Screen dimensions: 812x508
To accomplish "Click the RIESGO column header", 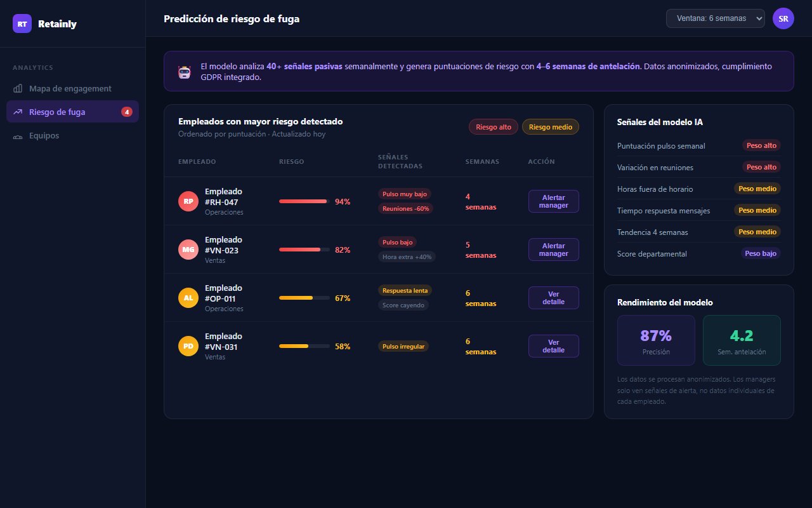I will coord(291,161).
